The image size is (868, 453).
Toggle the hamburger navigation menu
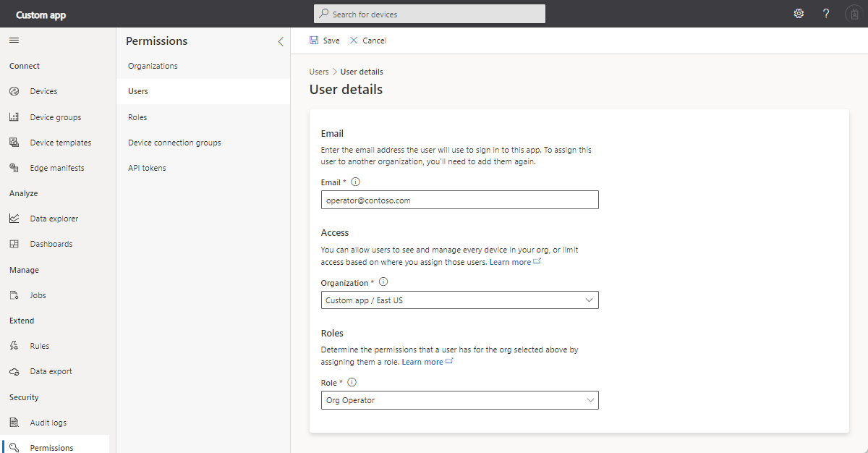[14, 41]
